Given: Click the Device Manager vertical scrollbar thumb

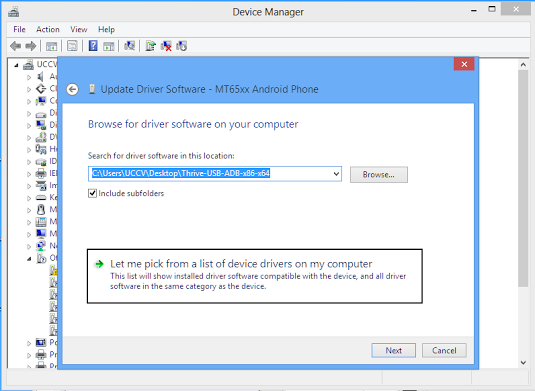Looking at the screenshot, I should 523,178.
